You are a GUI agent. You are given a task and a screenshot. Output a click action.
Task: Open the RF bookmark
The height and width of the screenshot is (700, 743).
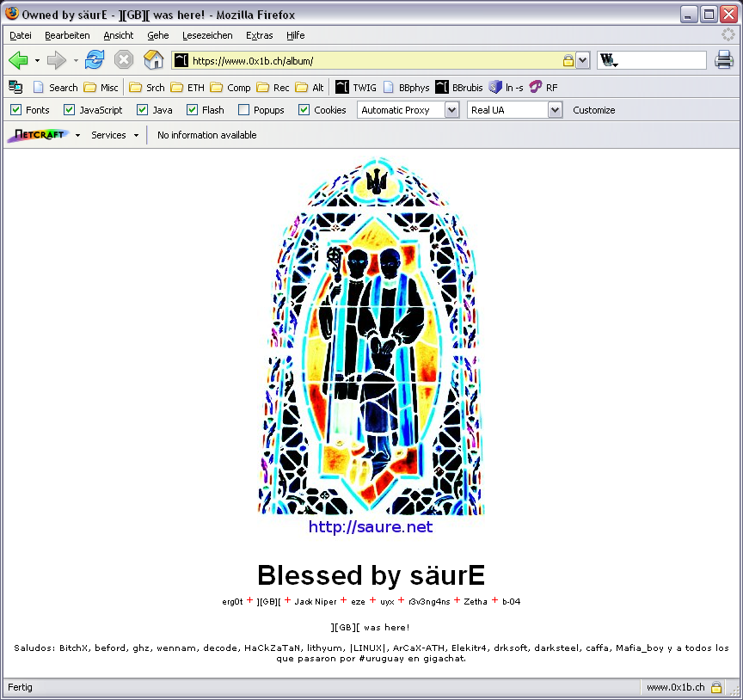[x=543, y=87]
